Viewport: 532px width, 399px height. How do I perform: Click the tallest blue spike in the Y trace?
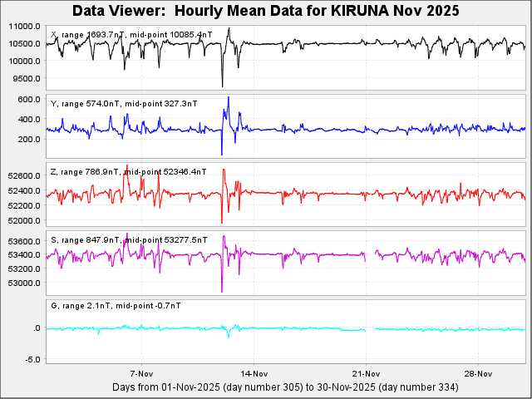(228, 98)
